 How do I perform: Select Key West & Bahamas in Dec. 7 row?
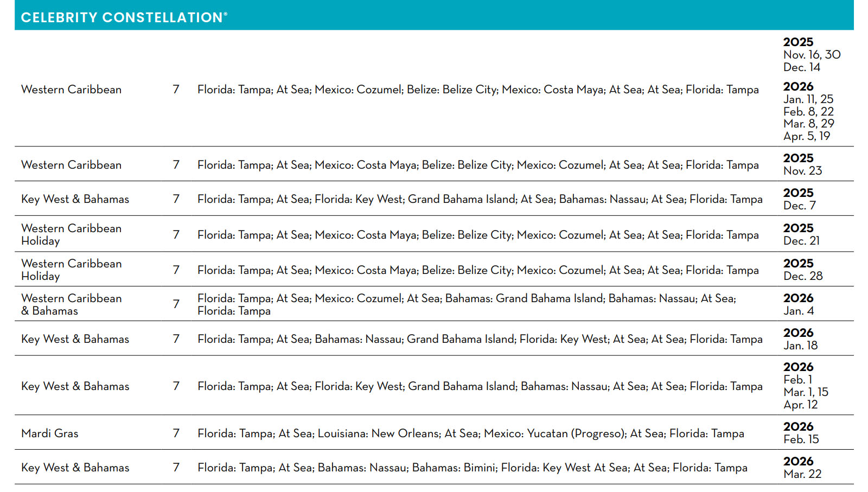pos(75,199)
